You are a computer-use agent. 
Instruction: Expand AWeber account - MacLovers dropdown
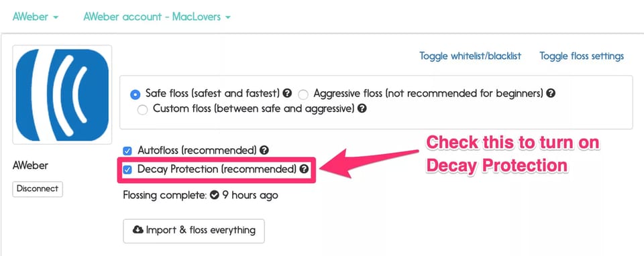(x=157, y=17)
